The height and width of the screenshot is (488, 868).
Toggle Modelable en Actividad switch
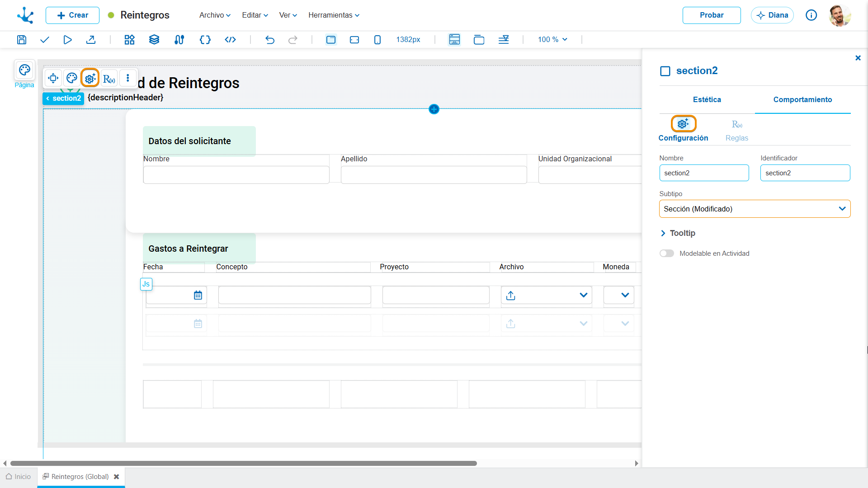click(x=667, y=253)
